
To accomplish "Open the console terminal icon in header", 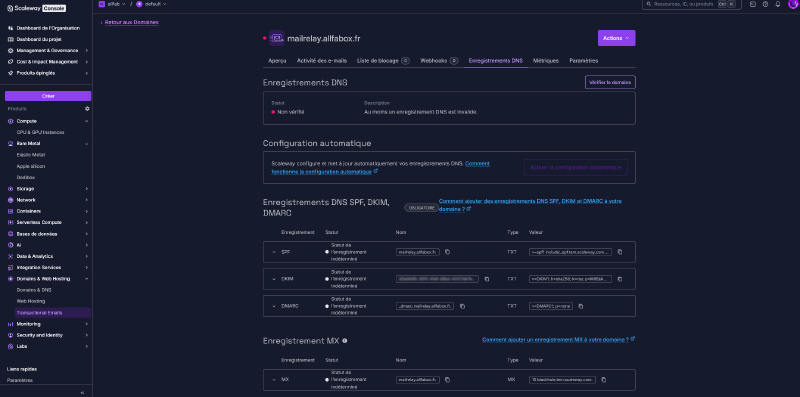I will tap(753, 4).
